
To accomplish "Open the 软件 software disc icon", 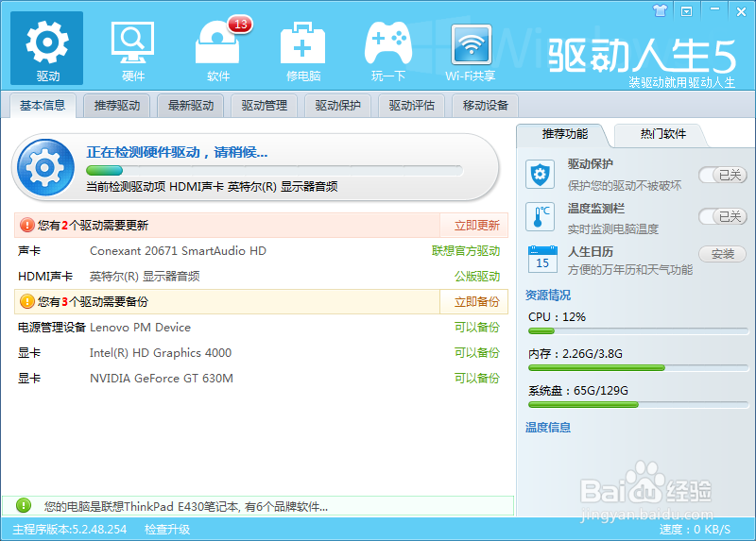I will pos(218,51).
